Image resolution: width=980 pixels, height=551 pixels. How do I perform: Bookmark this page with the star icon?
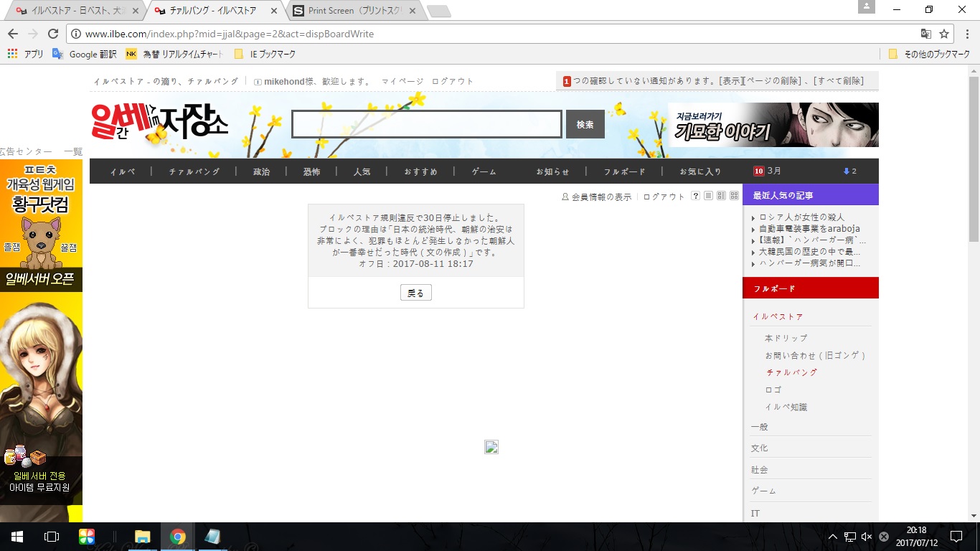coord(944,34)
